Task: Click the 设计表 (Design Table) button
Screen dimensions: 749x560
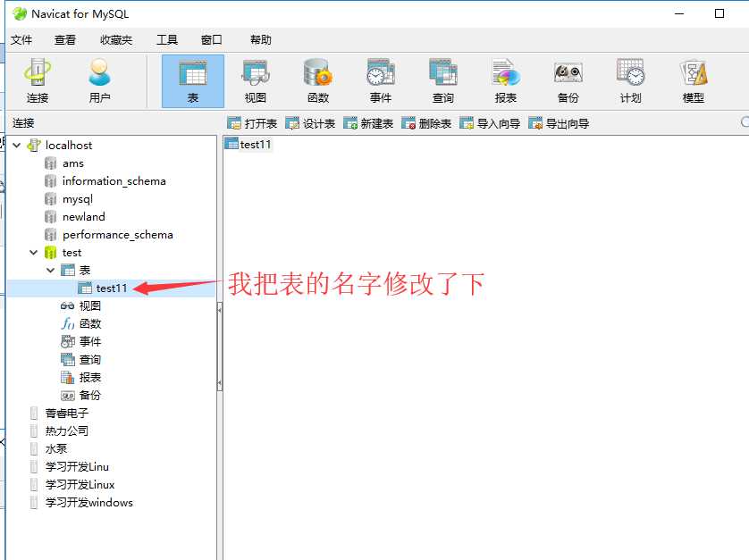Action: pos(310,123)
